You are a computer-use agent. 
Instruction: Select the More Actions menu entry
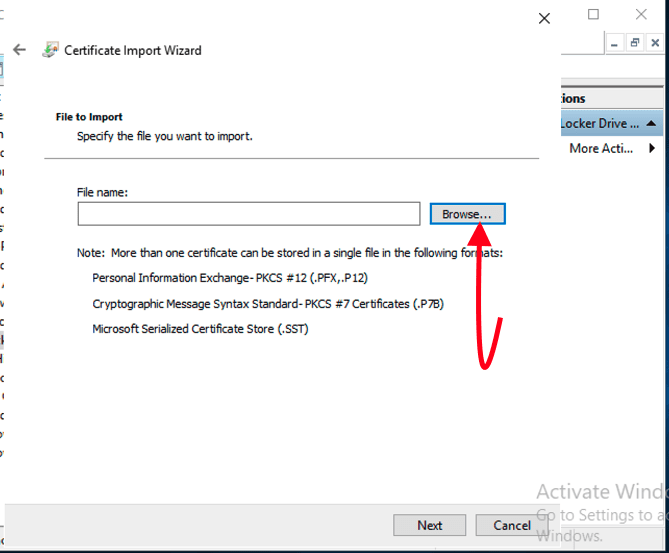(x=598, y=149)
